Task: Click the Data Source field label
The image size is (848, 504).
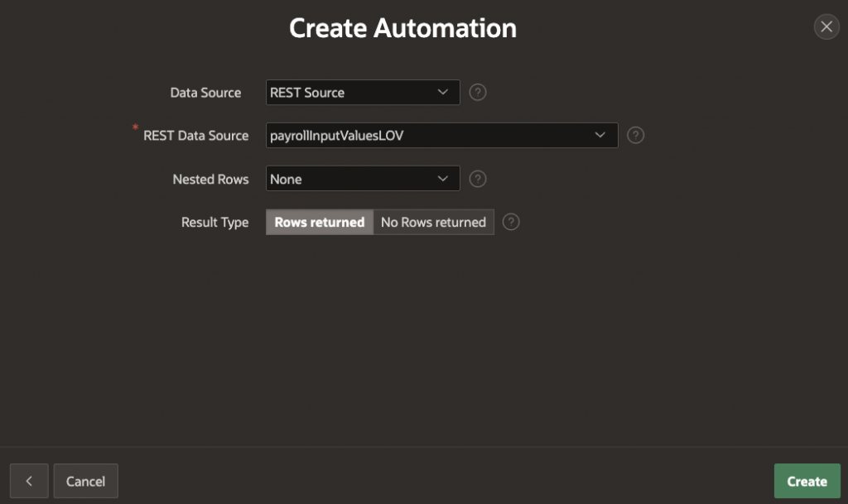Action: tap(205, 93)
